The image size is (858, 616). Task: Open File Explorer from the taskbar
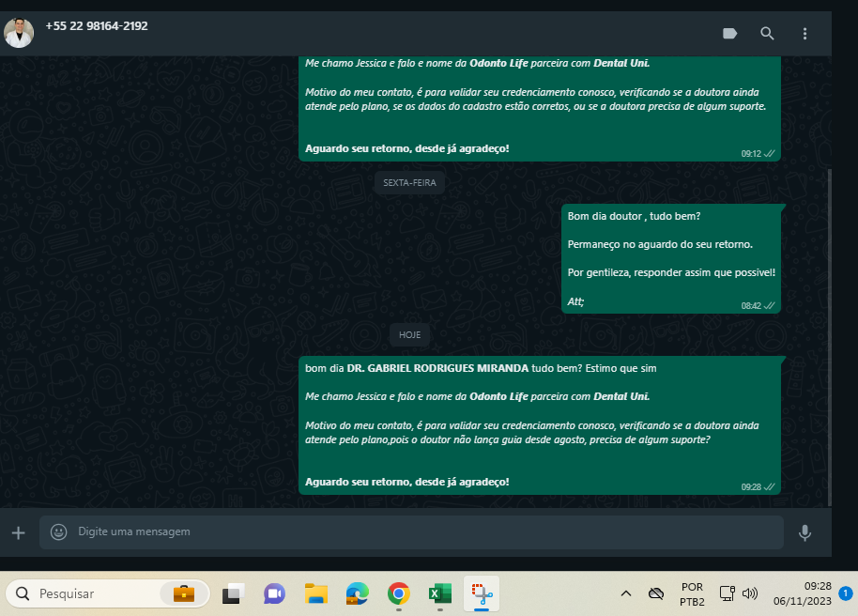316,593
